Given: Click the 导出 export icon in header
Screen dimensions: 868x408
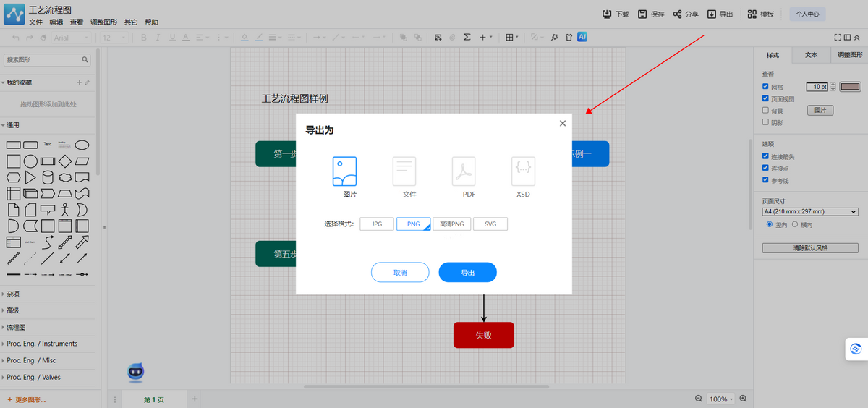Looking at the screenshot, I should [712, 14].
